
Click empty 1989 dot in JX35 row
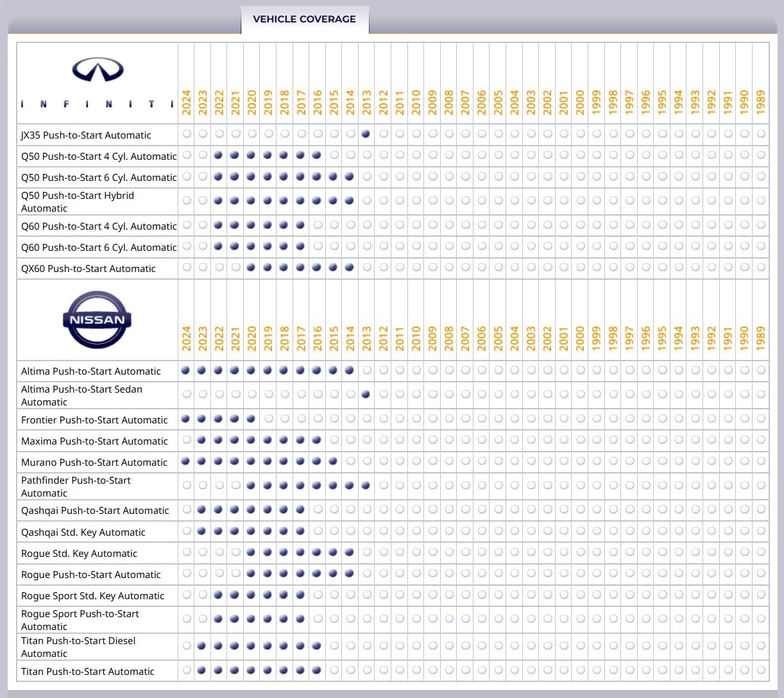[761, 134]
